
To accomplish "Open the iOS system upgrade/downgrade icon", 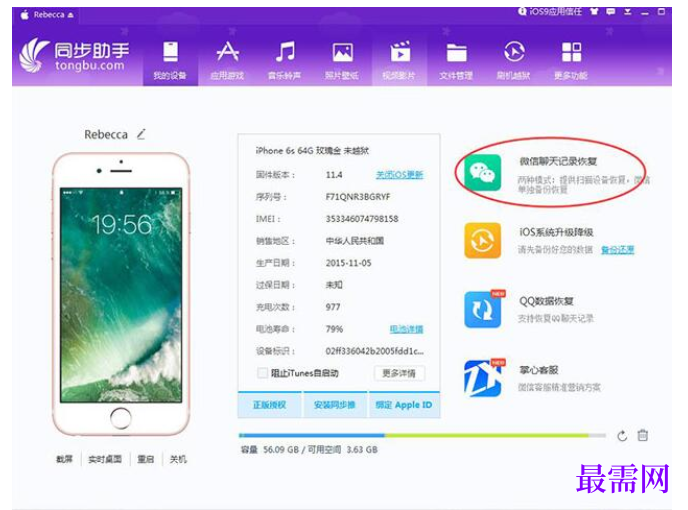I will [x=482, y=241].
